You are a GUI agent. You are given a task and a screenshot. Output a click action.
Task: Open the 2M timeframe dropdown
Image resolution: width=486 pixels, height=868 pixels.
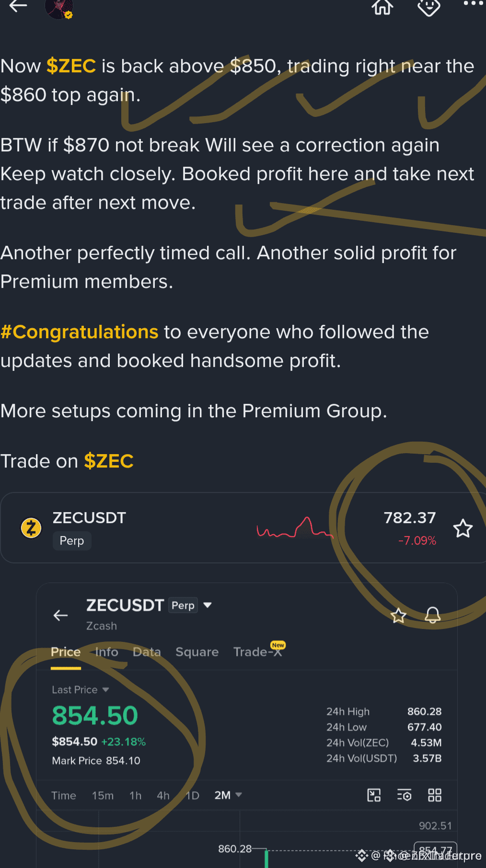click(228, 795)
